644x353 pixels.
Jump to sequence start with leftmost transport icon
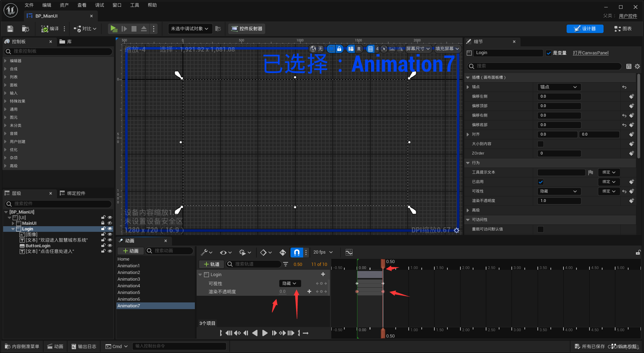221,333
